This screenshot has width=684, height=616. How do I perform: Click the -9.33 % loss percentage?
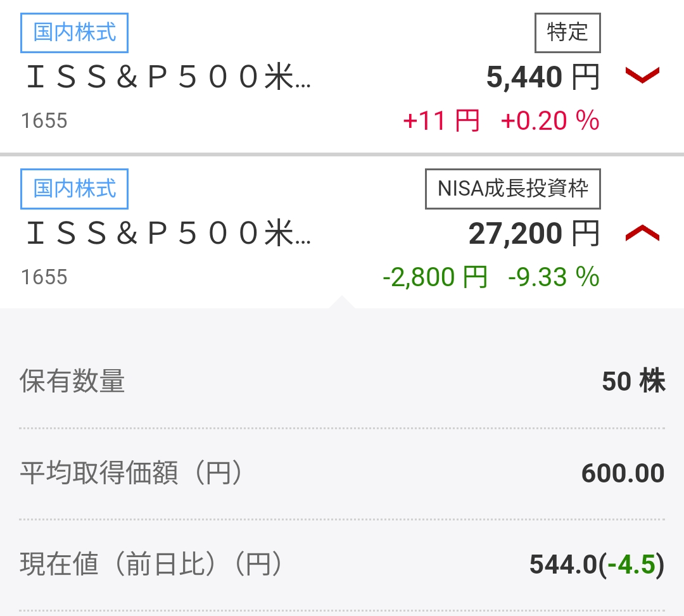tap(554, 277)
